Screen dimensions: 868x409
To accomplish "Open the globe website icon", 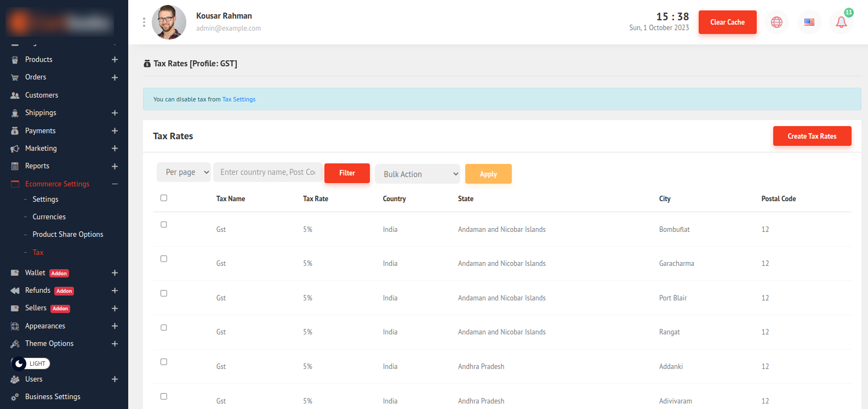I will pos(776,22).
